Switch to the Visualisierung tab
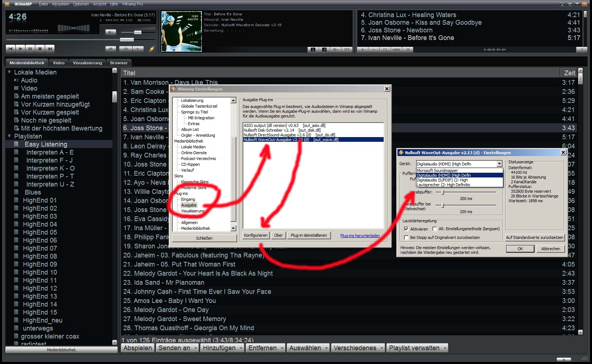Screen dimensions: 592x364 point(87,63)
